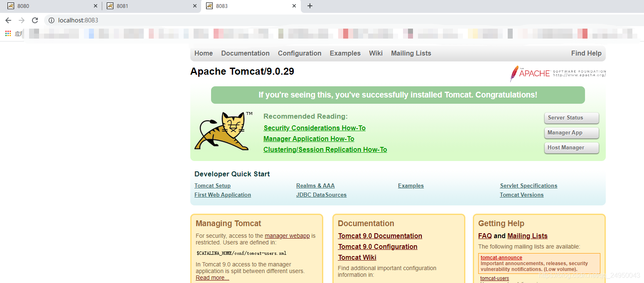Click the browser back arrow
The height and width of the screenshot is (283, 644).
[x=8, y=20]
